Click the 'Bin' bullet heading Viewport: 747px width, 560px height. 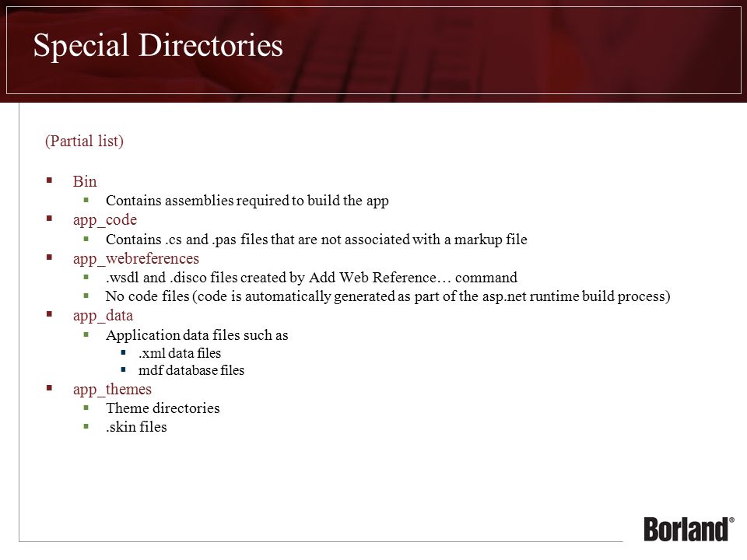pyautogui.click(x=85, y=181)
